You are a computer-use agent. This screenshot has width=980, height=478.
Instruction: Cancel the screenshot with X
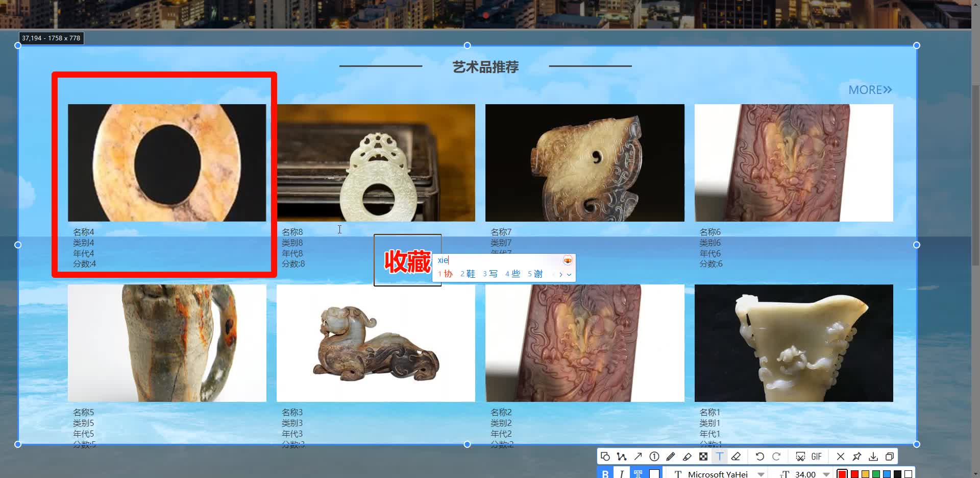pyautogui.click(x=841, y=457)
